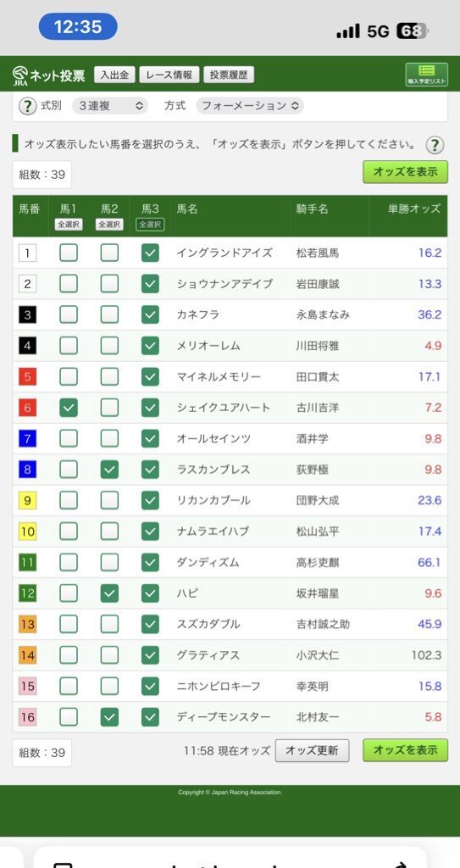Screen dimensions: 460x868
Task: Open the フォーメーション method dropdown
Action: click(250, 106)
